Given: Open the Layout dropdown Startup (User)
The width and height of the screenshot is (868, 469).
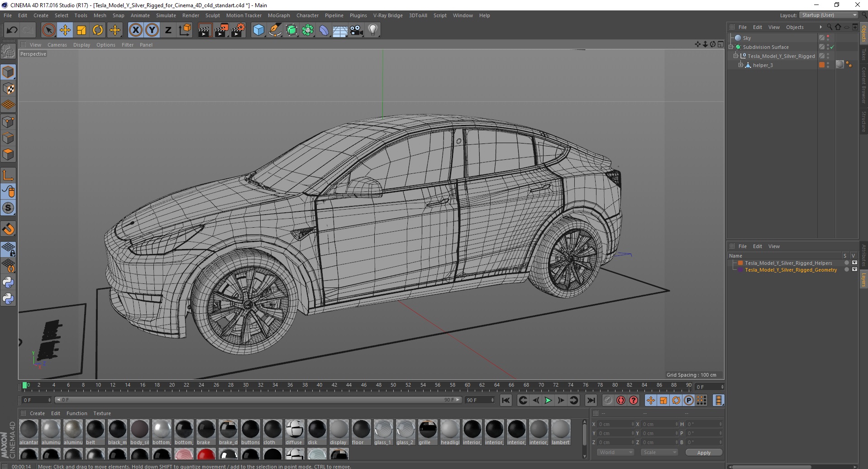Looking at the screenshot, I should (829, 15).
